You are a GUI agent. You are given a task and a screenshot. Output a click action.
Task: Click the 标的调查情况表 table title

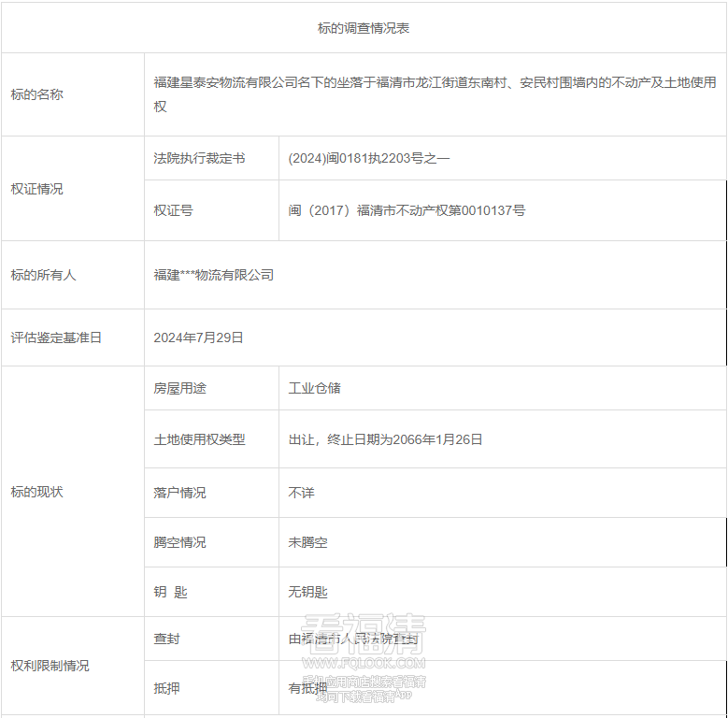(364, 28)
